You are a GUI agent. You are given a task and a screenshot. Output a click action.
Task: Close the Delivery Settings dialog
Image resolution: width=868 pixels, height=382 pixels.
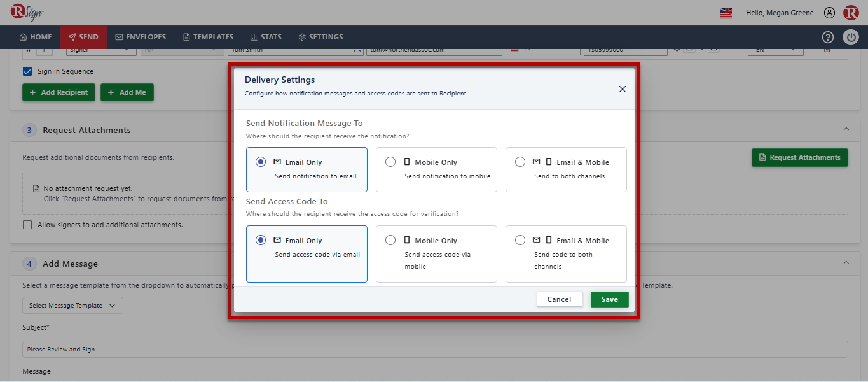623,89
